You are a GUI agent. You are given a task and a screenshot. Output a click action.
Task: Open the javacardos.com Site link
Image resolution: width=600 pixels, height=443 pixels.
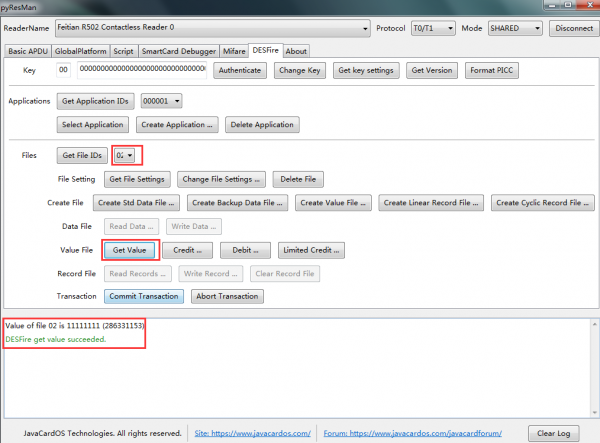coord(253,434)
